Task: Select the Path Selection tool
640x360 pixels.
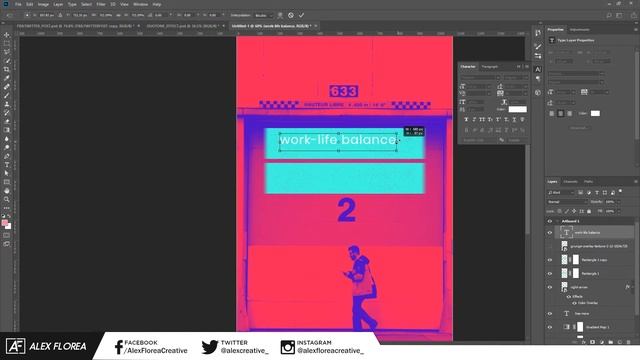Action: pyautogui.click(x=7, y=173)
